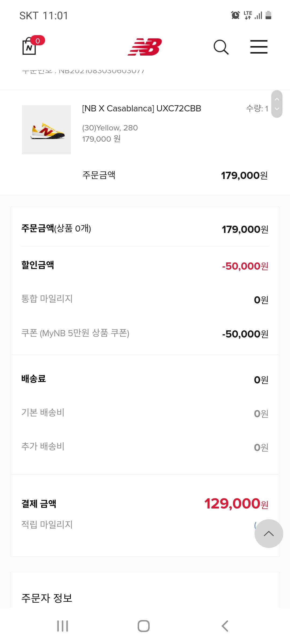
Task: Tap the New Balance logo
Action: point(145,47)
